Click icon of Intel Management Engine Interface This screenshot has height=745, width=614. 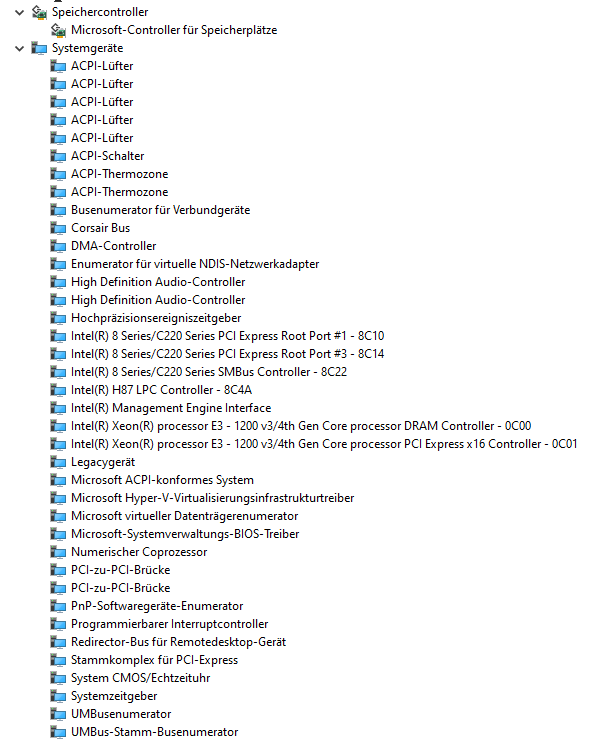58,408
